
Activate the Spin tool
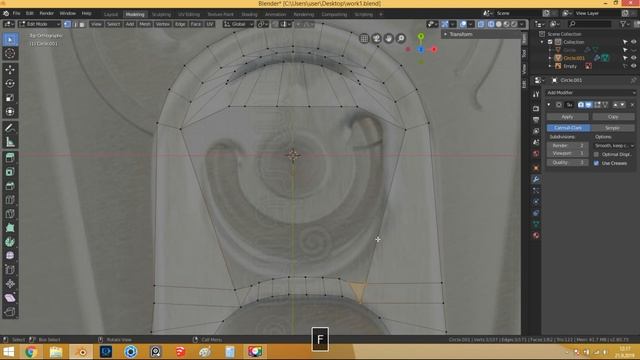[10, 242]
